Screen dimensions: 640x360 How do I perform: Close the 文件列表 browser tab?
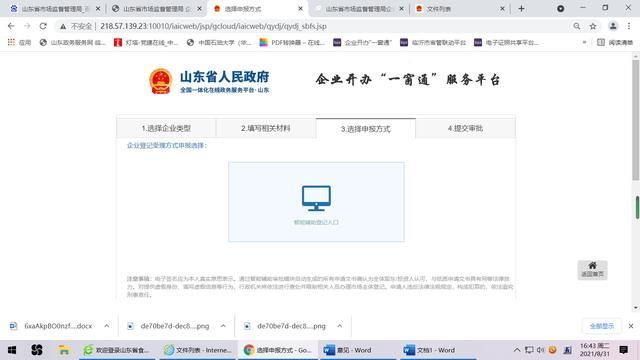click(x=502, y=9)
